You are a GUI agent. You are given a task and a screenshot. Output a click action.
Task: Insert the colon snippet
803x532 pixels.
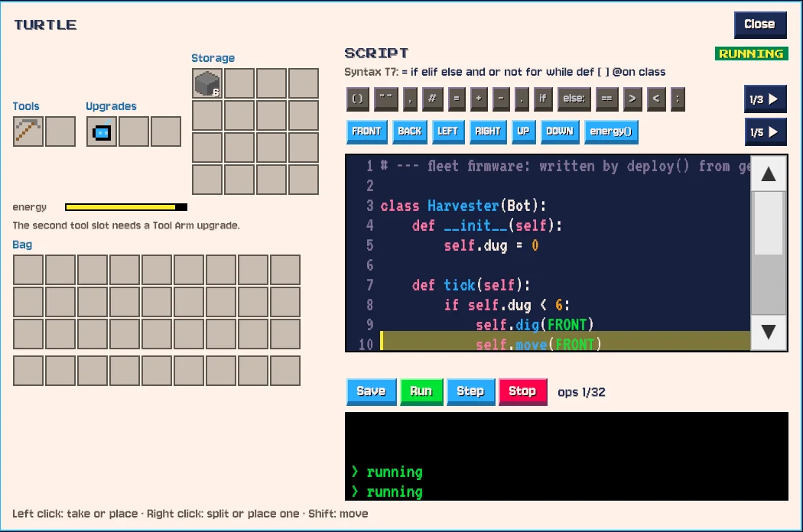coord(677,99)
